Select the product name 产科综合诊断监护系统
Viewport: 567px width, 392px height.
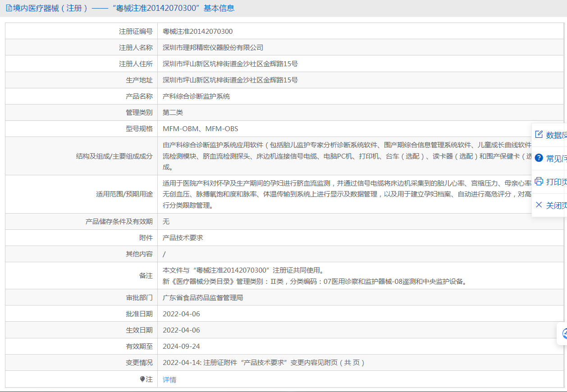click(x=197, y=96)
